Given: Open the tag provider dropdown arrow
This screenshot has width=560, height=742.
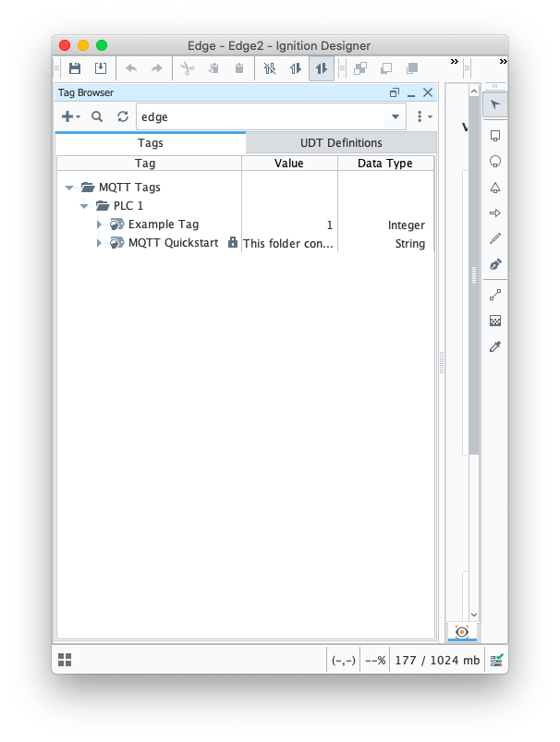Looking at the screenshot, I should [396, 116].
